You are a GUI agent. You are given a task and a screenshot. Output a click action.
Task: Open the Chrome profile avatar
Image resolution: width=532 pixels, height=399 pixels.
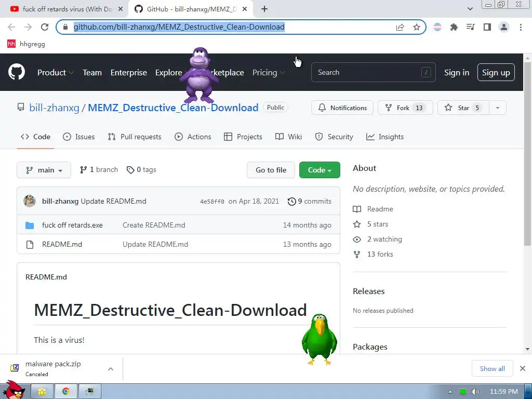pos(504,27)
